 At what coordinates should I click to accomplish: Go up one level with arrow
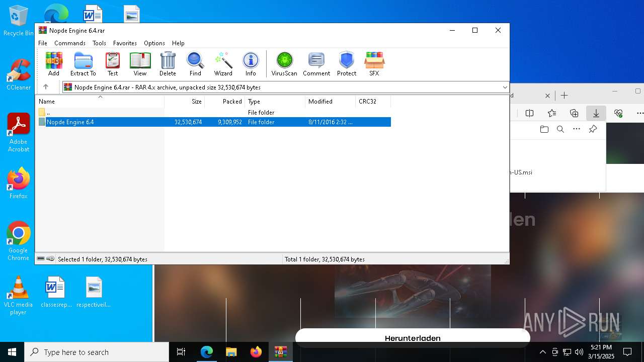tap(46, 87)
